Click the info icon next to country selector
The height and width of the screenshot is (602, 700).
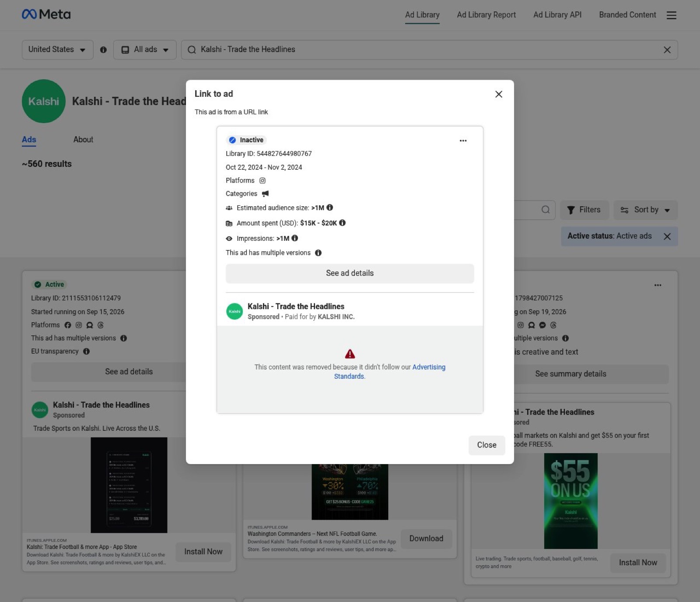pyautogui.click(x=103, y=50)
